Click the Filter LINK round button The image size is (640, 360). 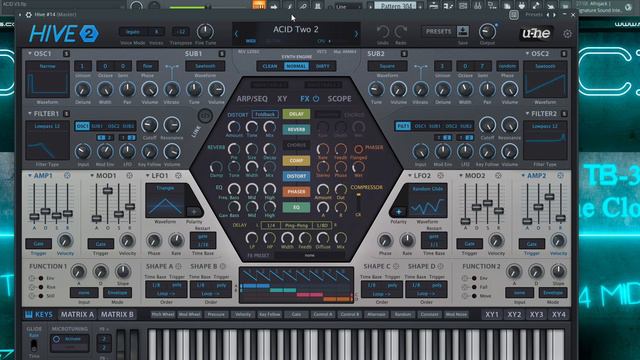coord(205,116)
